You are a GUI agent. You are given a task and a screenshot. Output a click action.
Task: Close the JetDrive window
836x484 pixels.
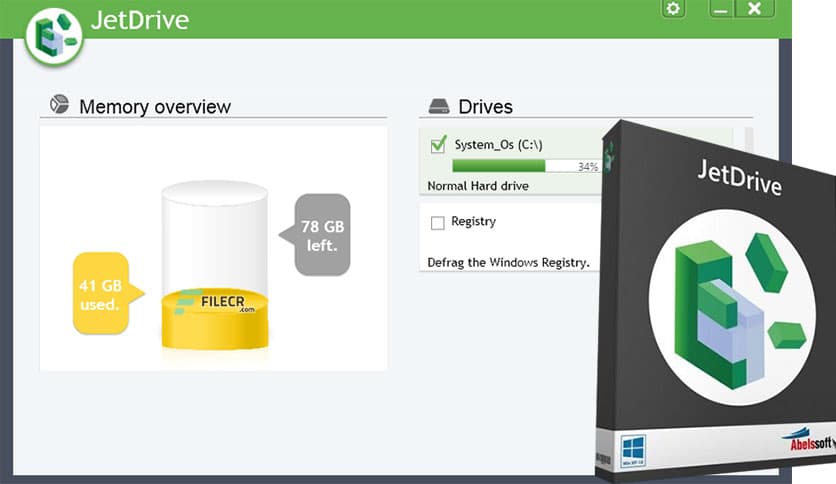tap(755, 9)
